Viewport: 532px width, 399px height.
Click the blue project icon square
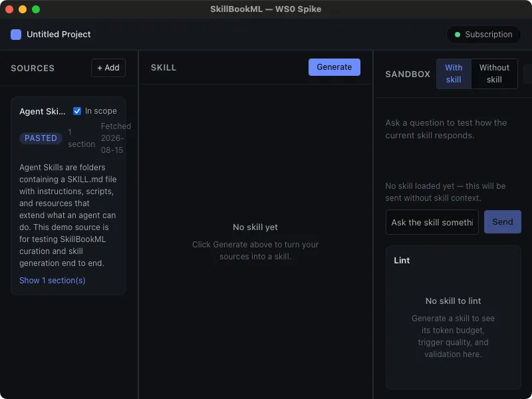[x=16, y=35]
